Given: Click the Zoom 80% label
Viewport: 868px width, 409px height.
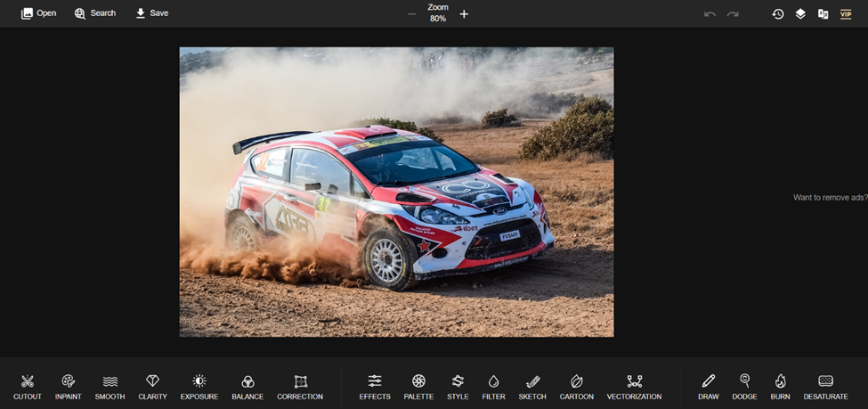Looking at the screenshot, I should coord(438,12).
